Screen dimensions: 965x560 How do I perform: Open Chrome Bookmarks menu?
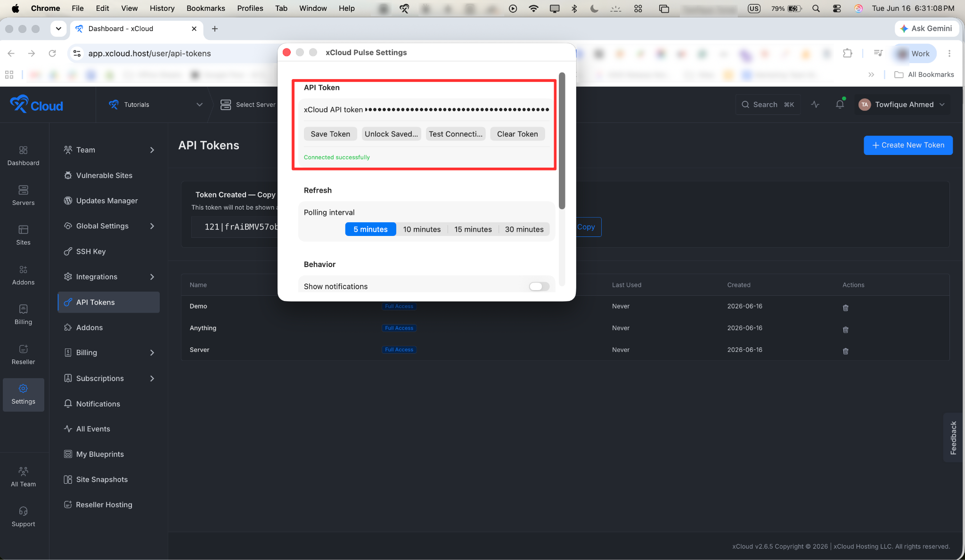tap(206, 8)
